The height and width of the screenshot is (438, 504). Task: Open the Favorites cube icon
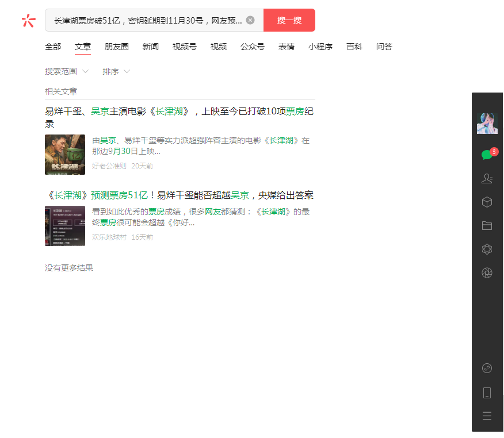[x=487, y=202]
